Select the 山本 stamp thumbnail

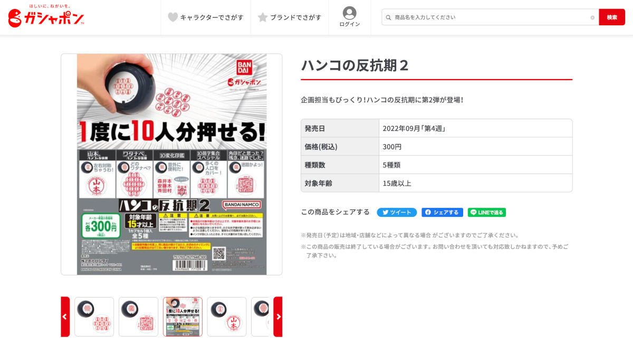click(227, 317)
